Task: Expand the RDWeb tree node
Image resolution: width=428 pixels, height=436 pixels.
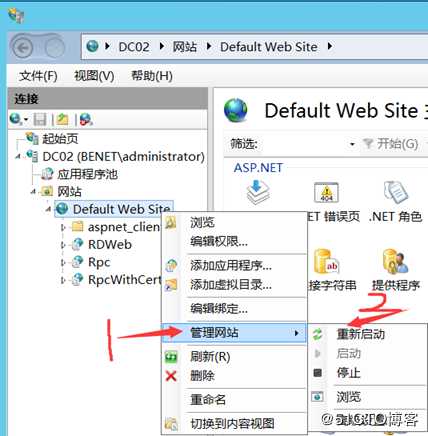Action: tap(63, 245)
